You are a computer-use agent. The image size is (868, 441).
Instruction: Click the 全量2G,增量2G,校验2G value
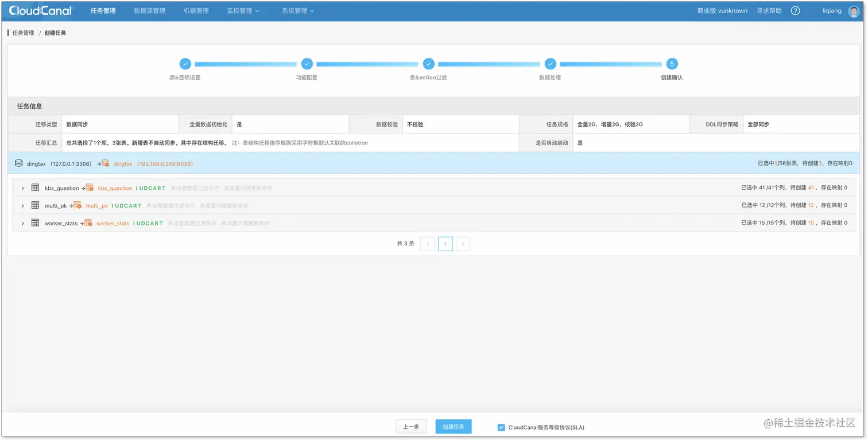tap(610, 124)
